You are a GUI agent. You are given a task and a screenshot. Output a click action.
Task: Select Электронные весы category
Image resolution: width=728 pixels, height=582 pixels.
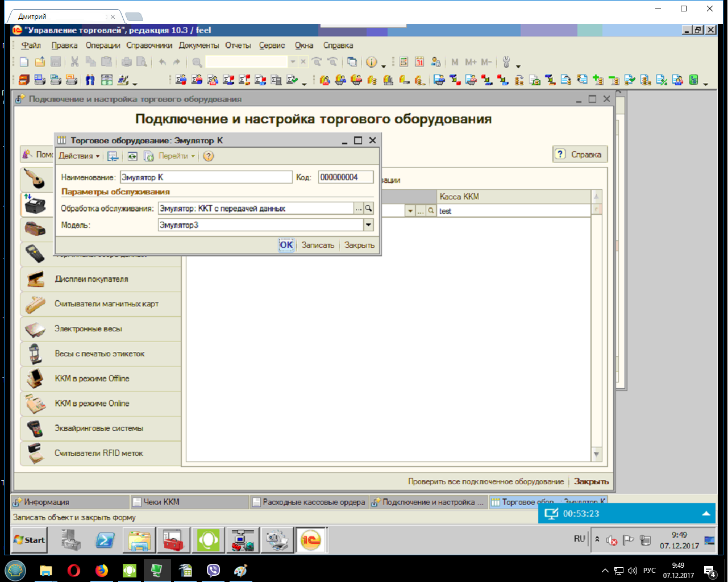pyautogui.click(x=101, y=329)
